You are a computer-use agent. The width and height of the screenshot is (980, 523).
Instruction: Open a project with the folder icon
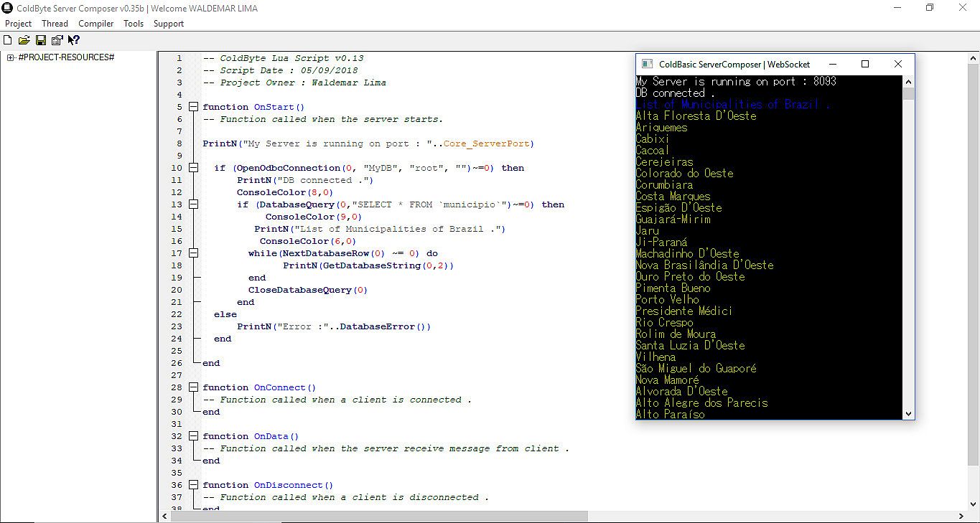tap(24, 40)
